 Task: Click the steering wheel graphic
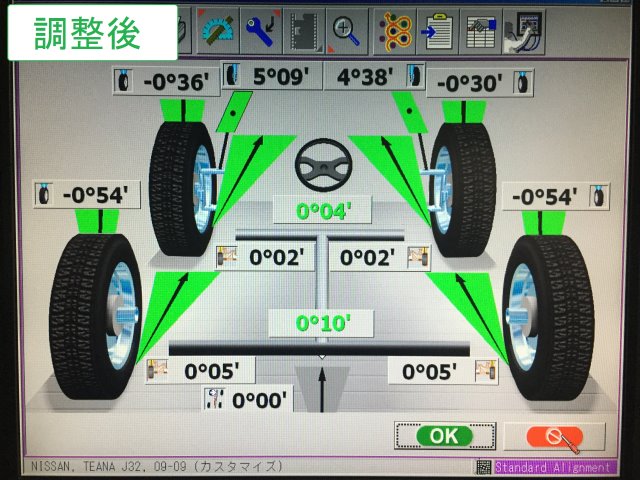(x=320, y=165)
